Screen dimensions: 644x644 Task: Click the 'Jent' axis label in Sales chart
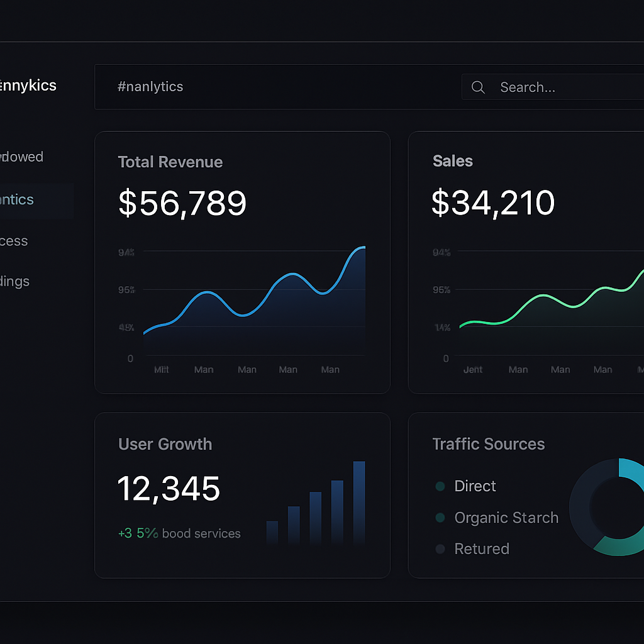coord(473,370)
